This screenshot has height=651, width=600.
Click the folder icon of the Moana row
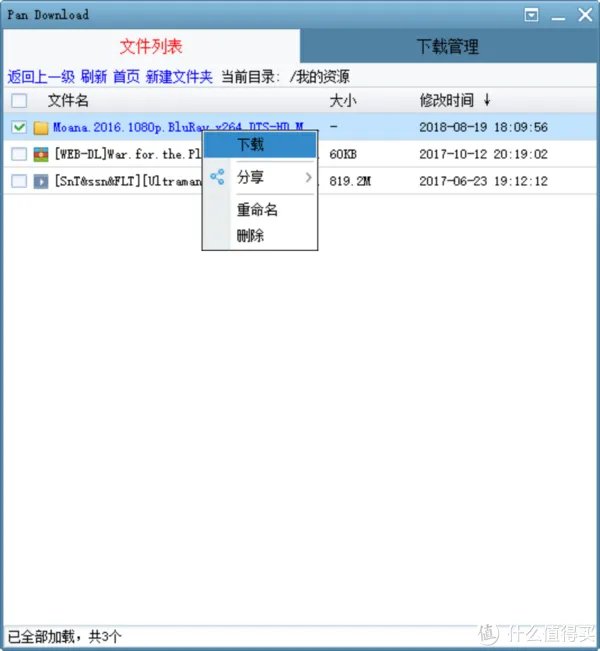point(41,127)
